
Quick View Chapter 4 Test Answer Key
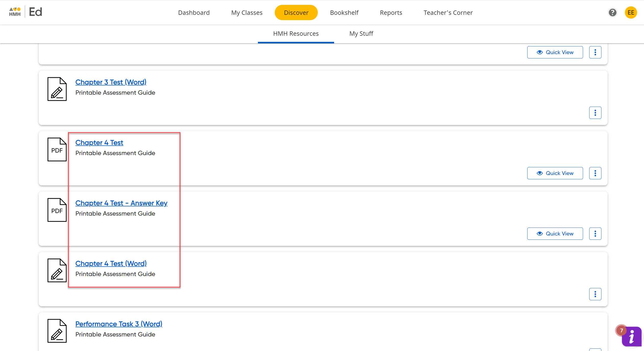pyautogui.click(x=555, y=234)
